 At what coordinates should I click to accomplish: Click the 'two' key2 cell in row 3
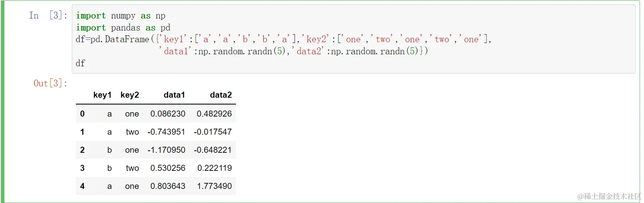click(132, 168)
